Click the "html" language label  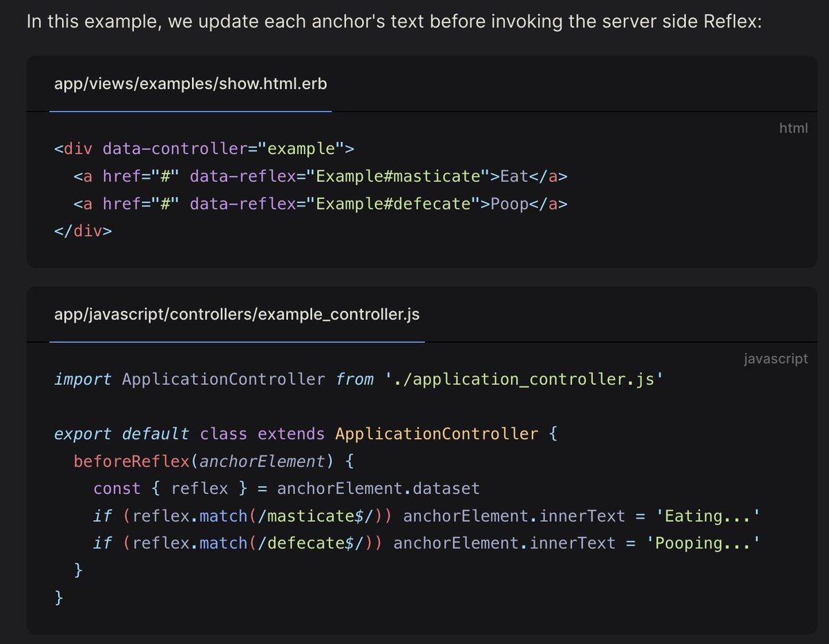pyautogui.click(x=793, y=129)
